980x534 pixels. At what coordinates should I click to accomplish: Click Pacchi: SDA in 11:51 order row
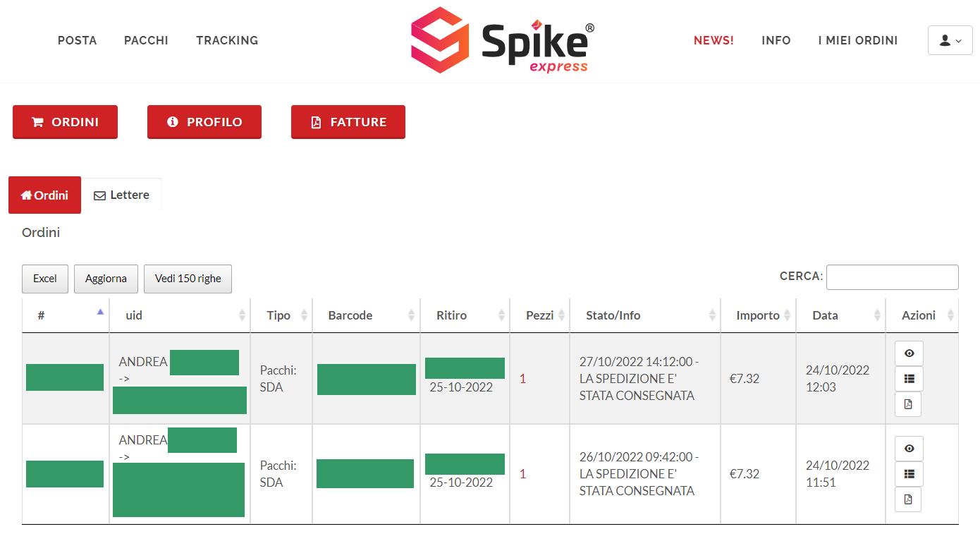(278, 474)
